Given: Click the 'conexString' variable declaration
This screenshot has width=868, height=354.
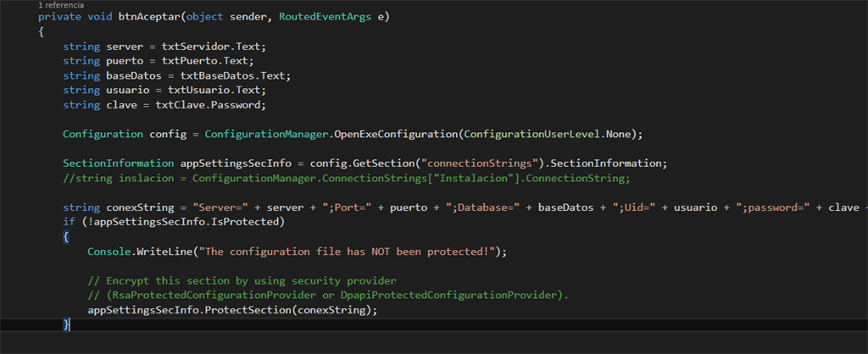Looking at the screenshot, I should [140, 208].
